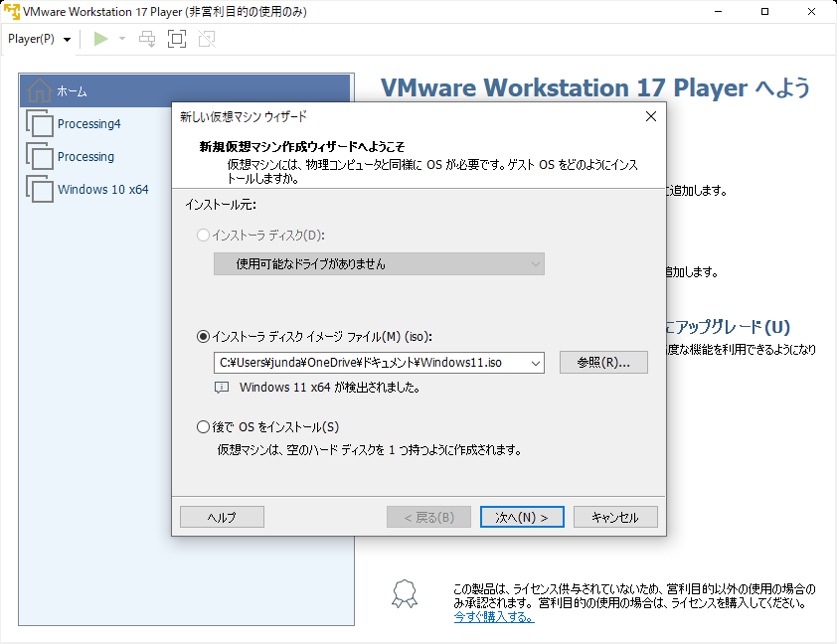Screen dimensions: 837x644
Task: Select the Processing virtual machine
Action: (85, 157)
